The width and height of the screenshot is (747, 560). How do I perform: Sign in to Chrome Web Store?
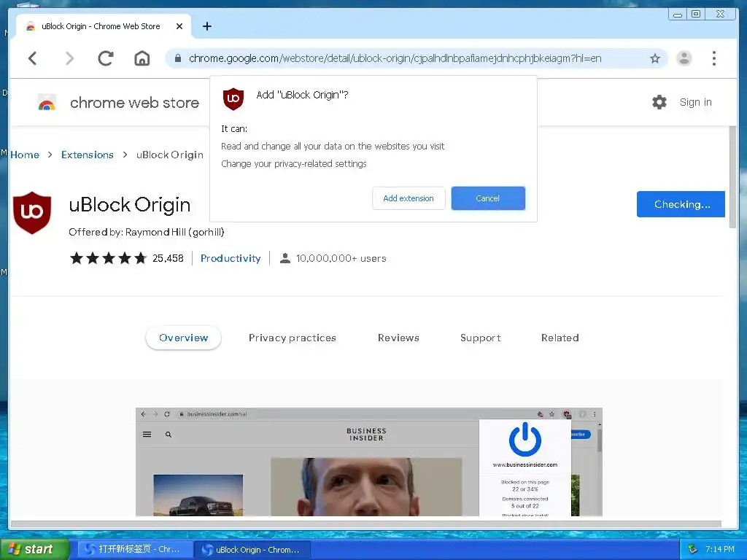(x=695, y=102)
